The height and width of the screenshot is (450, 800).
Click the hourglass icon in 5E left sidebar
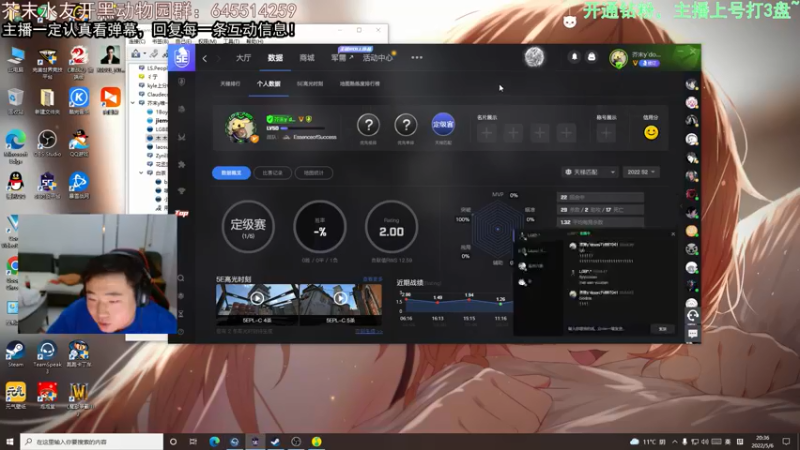click(x=181, y=314)
